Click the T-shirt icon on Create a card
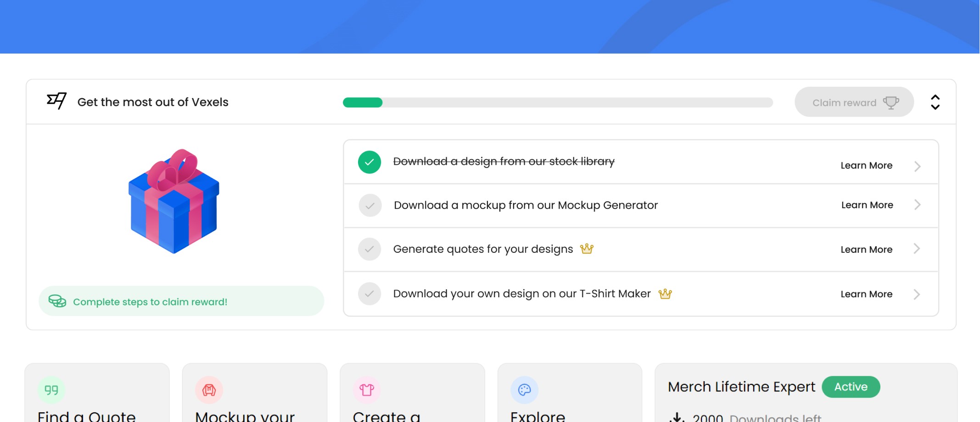 pos(367,390)
